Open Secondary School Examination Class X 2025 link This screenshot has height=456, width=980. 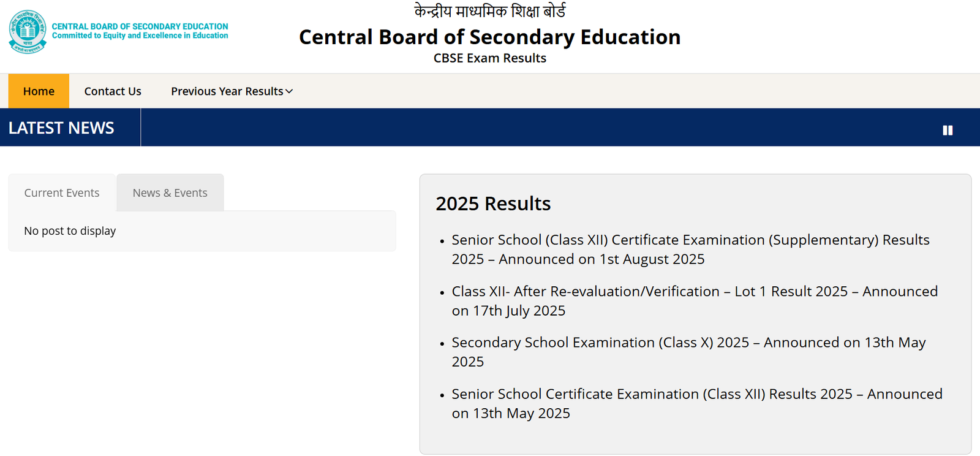pos(688,352)
